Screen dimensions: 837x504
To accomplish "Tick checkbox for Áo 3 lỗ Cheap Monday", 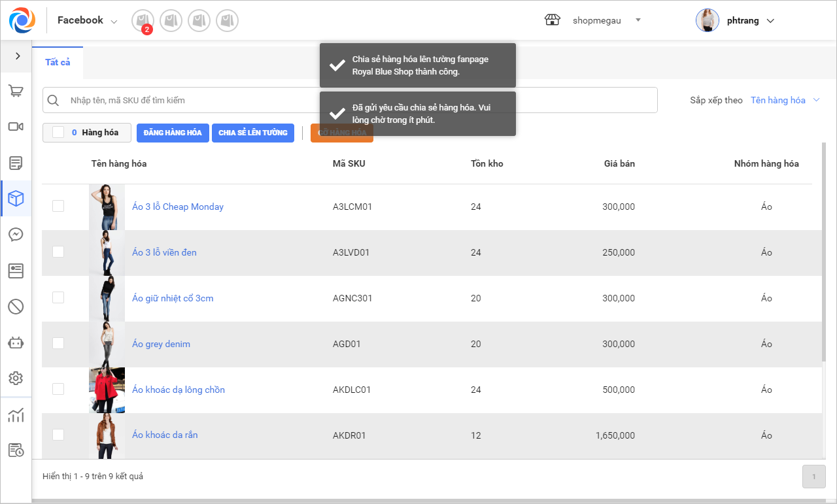I will [x=58, y=207].
